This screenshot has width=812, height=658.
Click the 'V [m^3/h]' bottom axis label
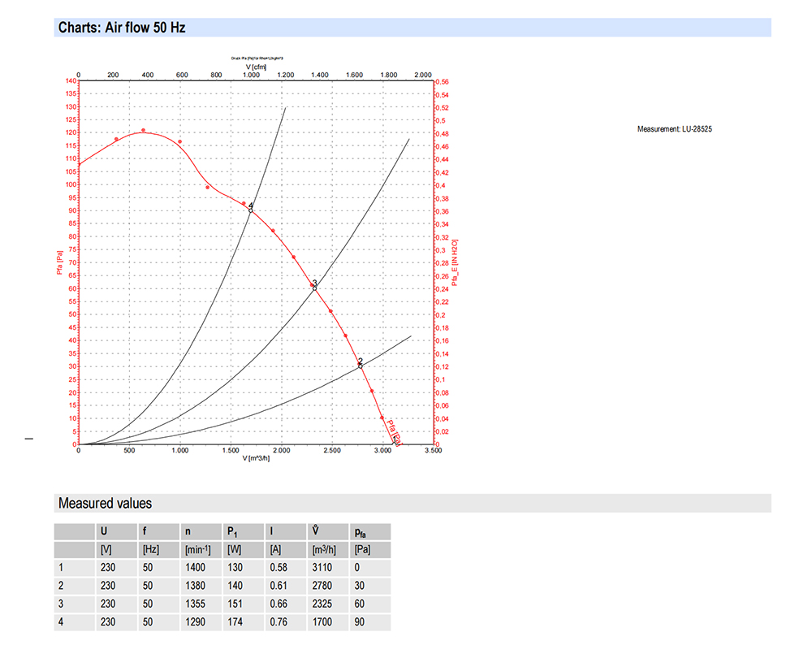(256, 458)
